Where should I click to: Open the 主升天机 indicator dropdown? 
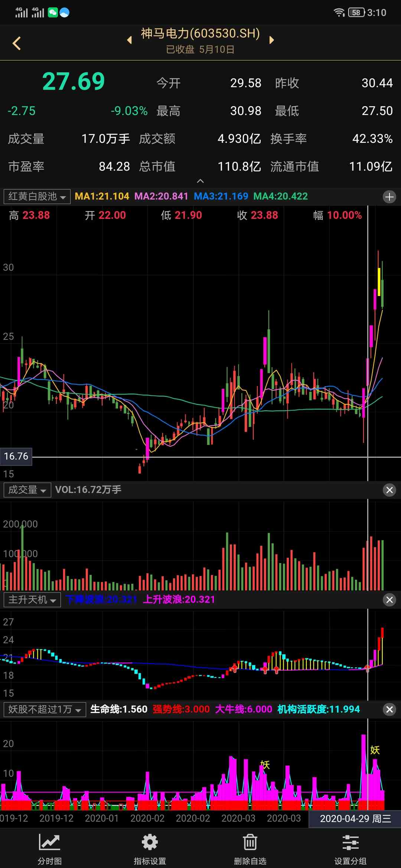pyautogui.click(x=32, y=600)
